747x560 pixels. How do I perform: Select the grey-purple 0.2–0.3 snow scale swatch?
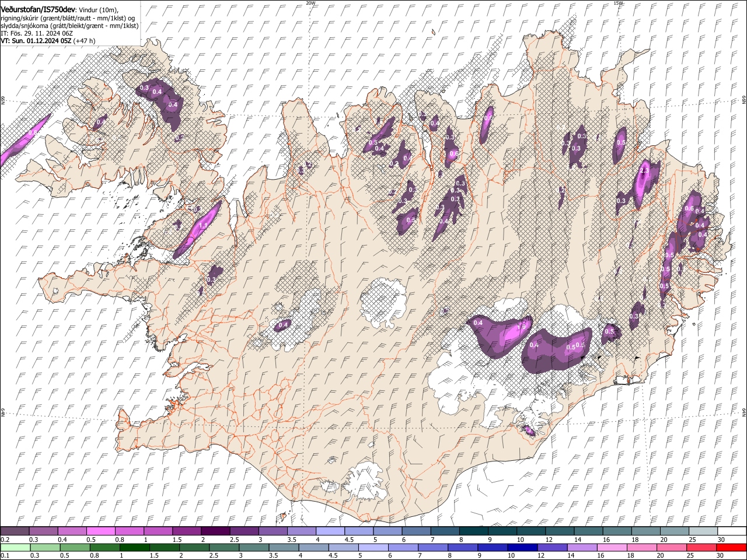tap(15, 531)
